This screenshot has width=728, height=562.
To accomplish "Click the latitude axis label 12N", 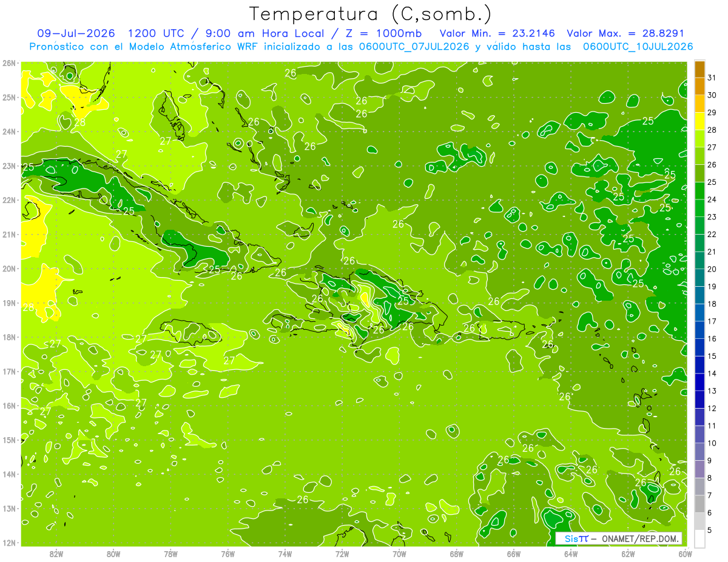I will coord(8,543).
